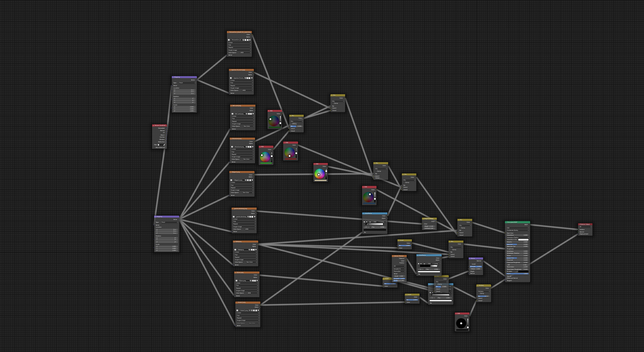The image size is (644, 352).
Task: Click value slider of bottom black RGB node
Action: 468,323
